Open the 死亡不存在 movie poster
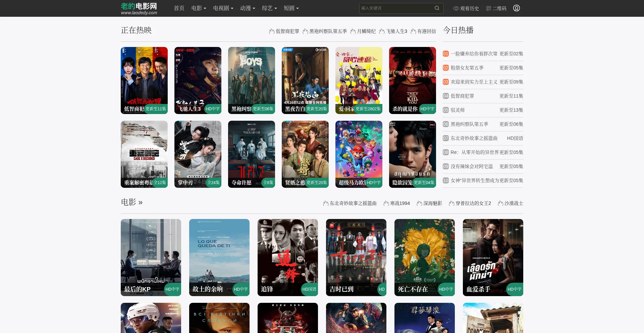This screenshot has width=644, height=333. 425,258
